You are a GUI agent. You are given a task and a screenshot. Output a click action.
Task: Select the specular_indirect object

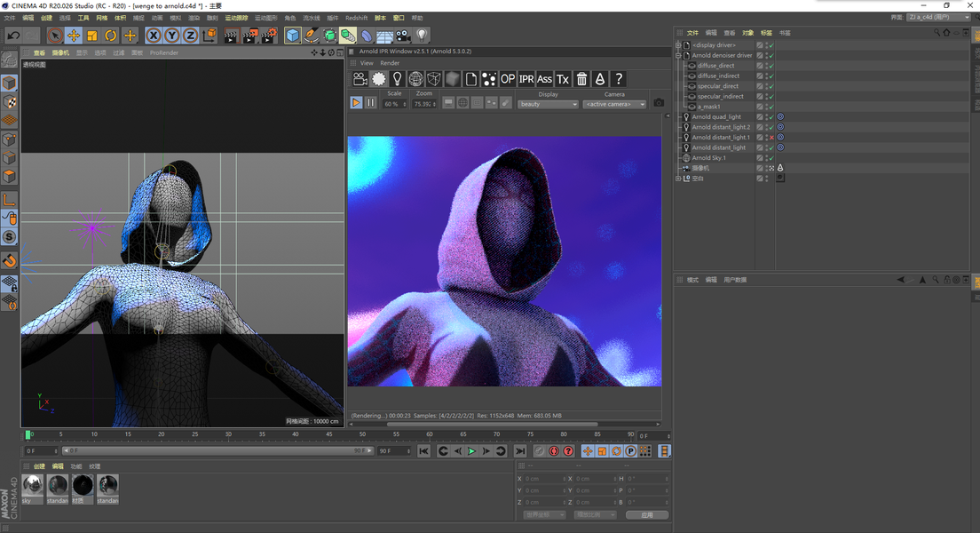(720, 96)
